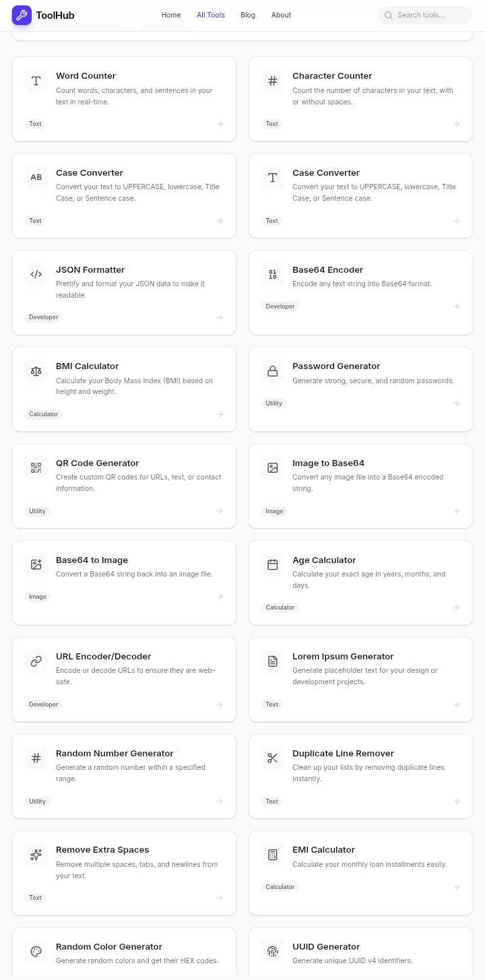The width and height of the screenshot is (485, 980).
Task: Select the Age Calculator calendar icon
Action: 272,564
